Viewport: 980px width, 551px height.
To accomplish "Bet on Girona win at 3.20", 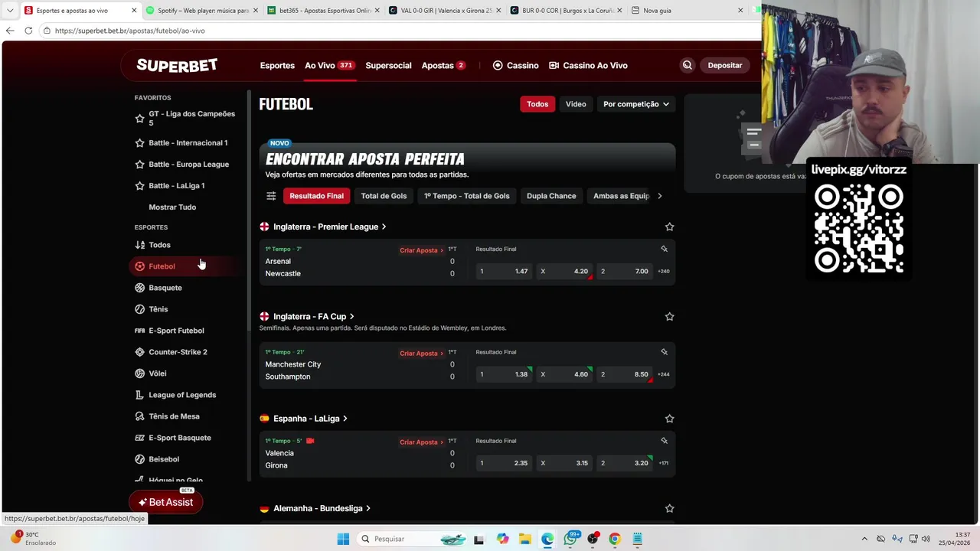I will (x=624, y=463).
